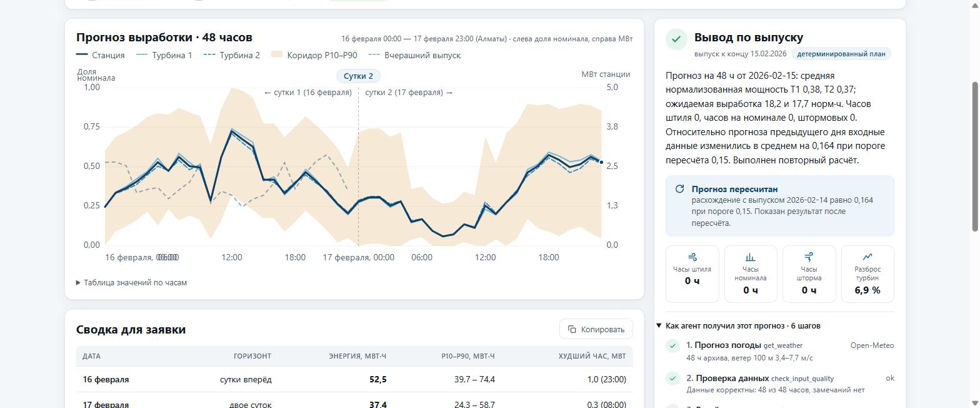This screenshot has height=408, width=980.
Task: Click the 1,0 (23:00) worst hour cell
Action: point(607,380)
